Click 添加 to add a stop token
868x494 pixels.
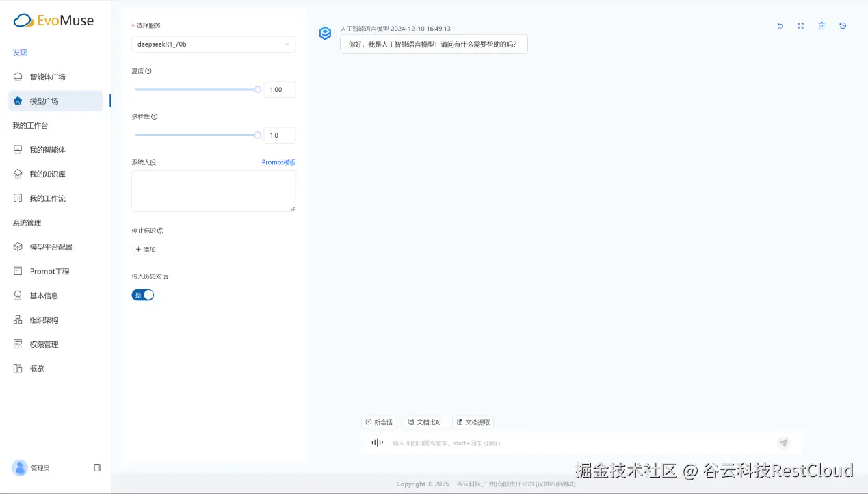[145, 249]
